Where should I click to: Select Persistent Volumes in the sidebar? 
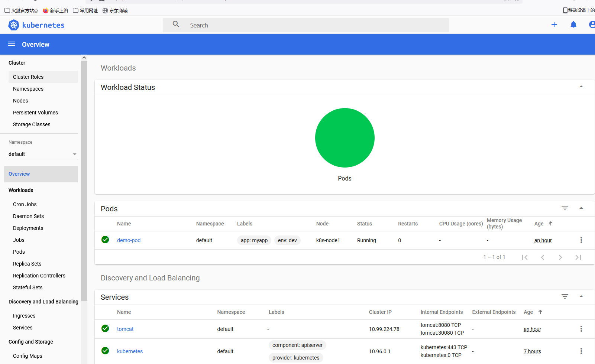coord(35,113)
